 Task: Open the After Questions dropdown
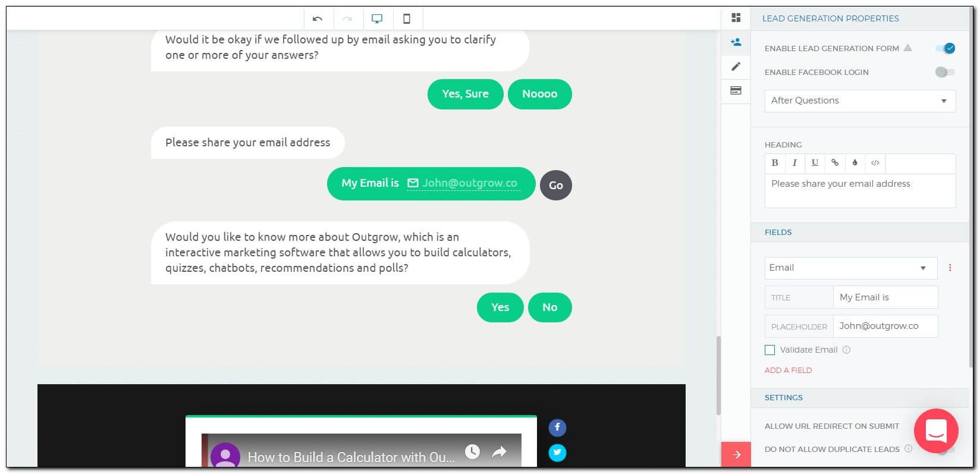click(860, 101)
